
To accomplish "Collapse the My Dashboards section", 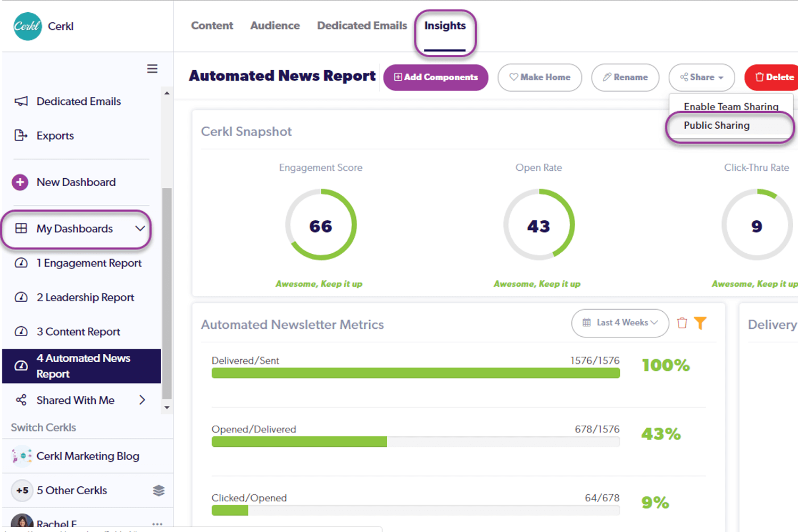I will coord(140,229).
